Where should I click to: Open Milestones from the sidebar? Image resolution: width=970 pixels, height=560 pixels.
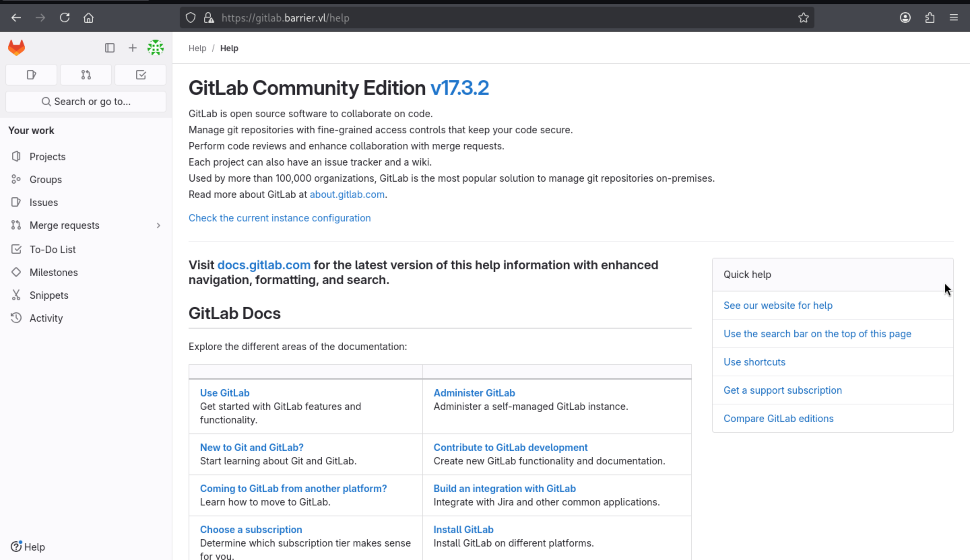(54, 272)
